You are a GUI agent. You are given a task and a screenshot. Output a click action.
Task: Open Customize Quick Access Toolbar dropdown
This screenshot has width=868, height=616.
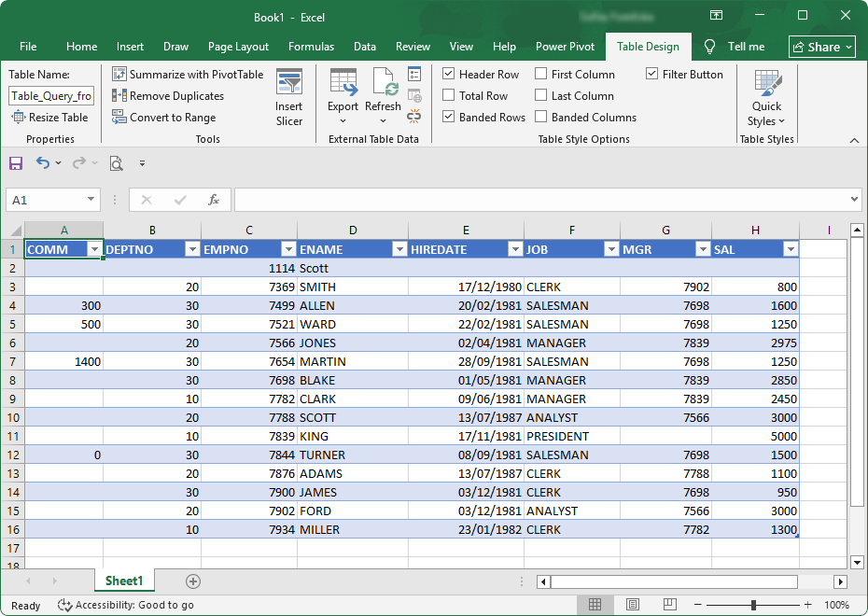coord(142,163)
